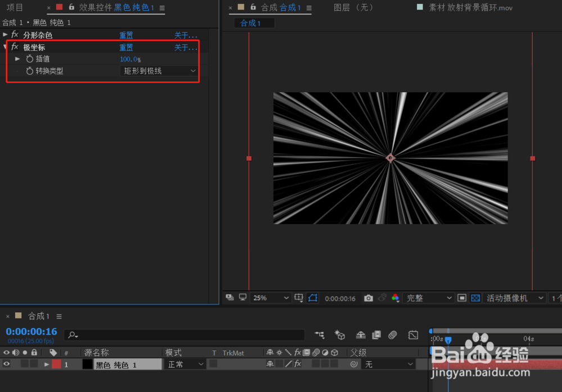Click the show snapshot icon

click(382, 298)
